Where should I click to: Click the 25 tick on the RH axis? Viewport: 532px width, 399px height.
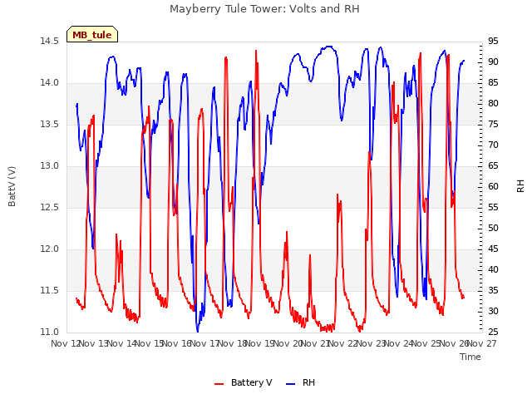(x=493, y=332)
